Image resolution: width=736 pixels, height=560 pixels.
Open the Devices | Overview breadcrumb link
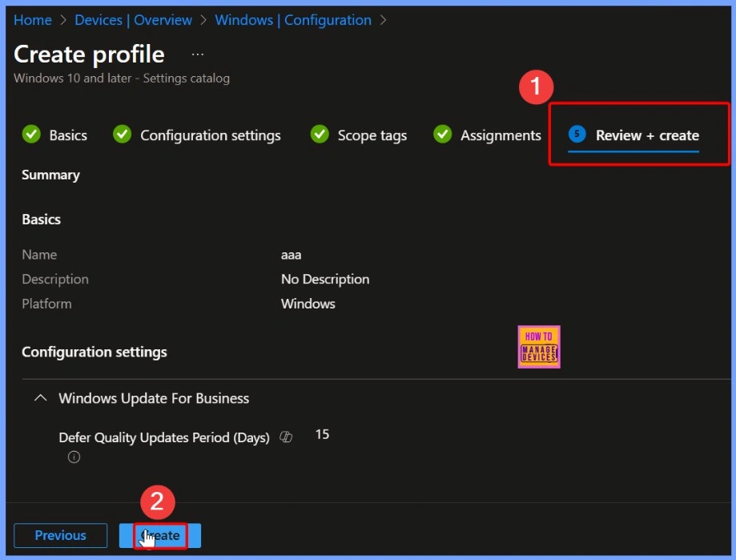(133, 20)
